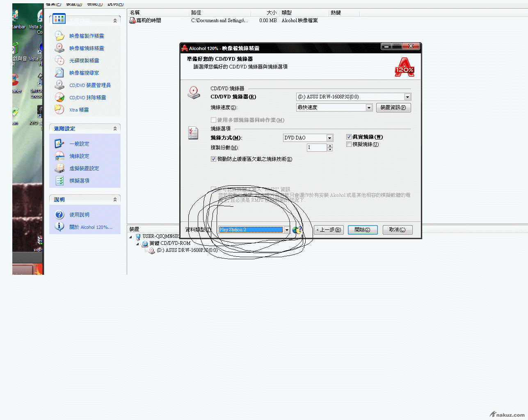Image resolution: width=528 pixels, height=420 pixels.
Task: Open the CD/DVD 燒錄器(R) drive dropdown
Action: [407, 97]
